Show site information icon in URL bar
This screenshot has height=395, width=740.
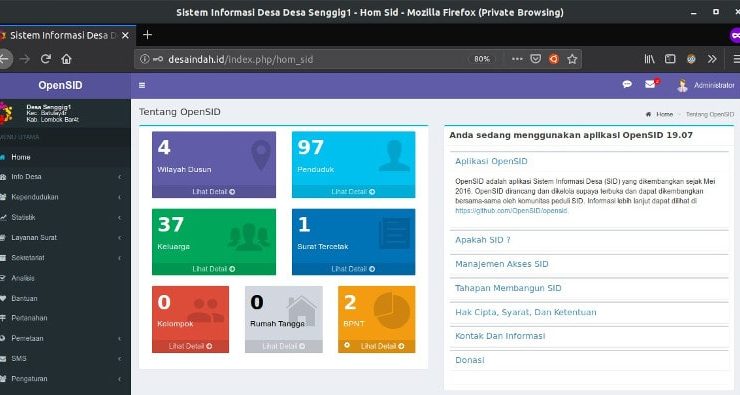coord(144,59)
